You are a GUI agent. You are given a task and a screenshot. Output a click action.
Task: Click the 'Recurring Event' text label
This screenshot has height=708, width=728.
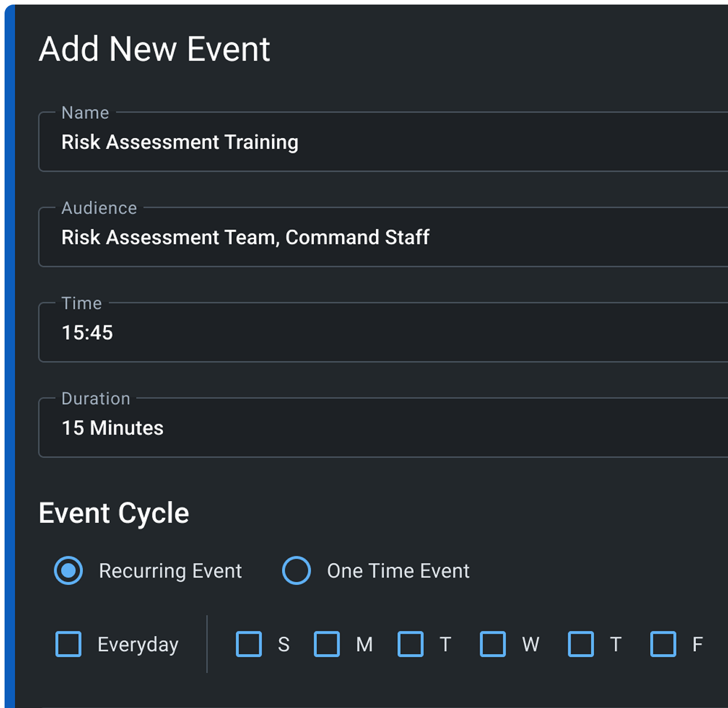coord(170,571)
